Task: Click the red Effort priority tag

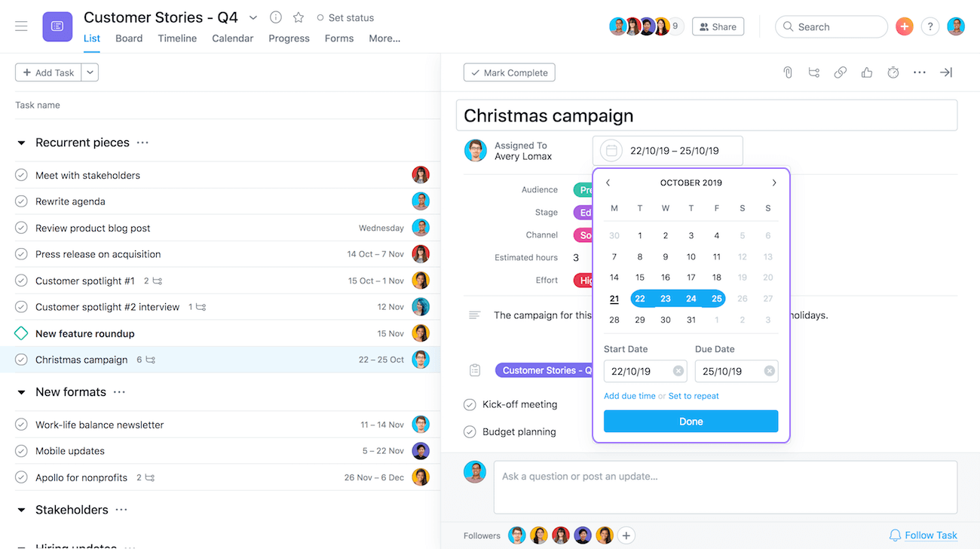Action: pos(583,281)
